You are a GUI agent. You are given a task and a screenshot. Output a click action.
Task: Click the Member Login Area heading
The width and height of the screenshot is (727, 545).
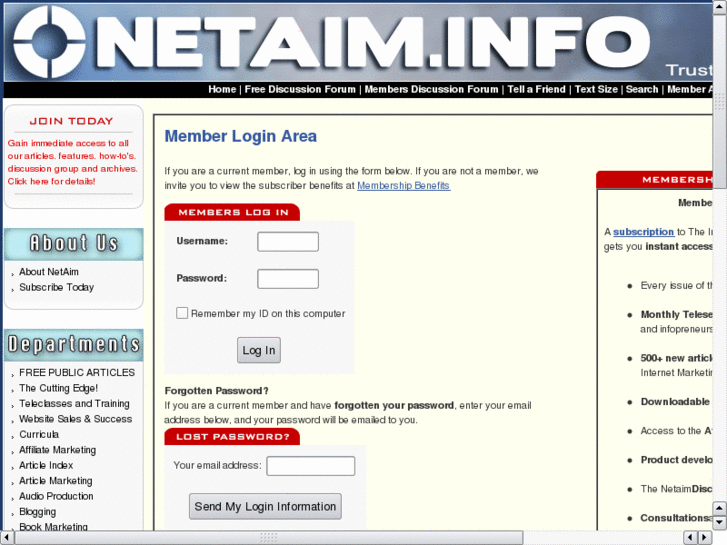point(241,136)
